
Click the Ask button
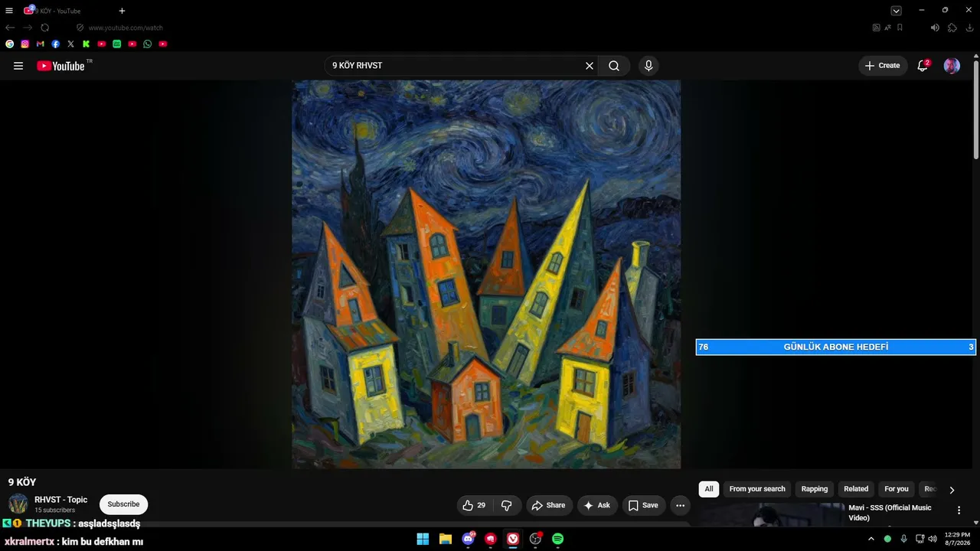(x=597, y=505)
